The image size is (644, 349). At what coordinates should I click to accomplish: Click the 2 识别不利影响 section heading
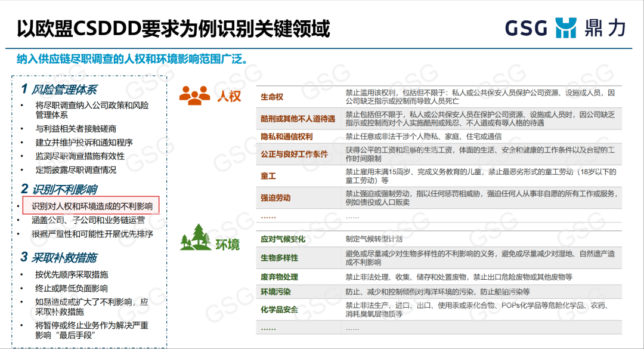tap(58, 190)
